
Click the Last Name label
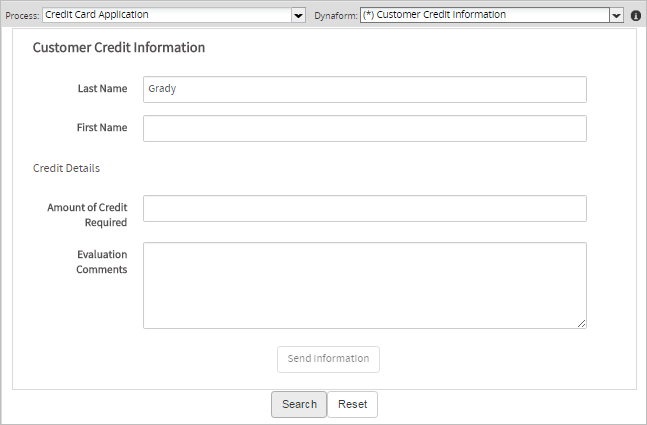click(102, 89)
